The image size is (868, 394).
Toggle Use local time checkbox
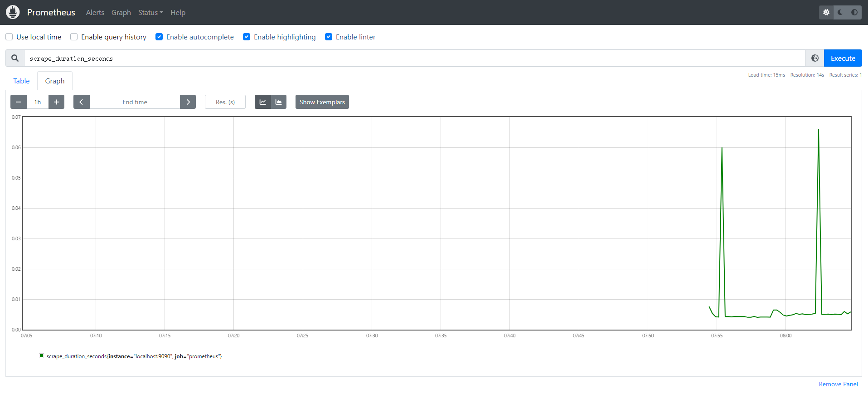click(x=9, y=37)
